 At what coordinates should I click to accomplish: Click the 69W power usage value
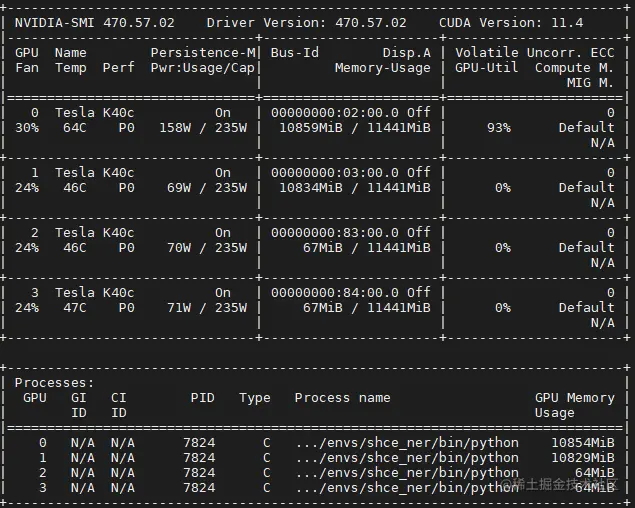(179, 188)
